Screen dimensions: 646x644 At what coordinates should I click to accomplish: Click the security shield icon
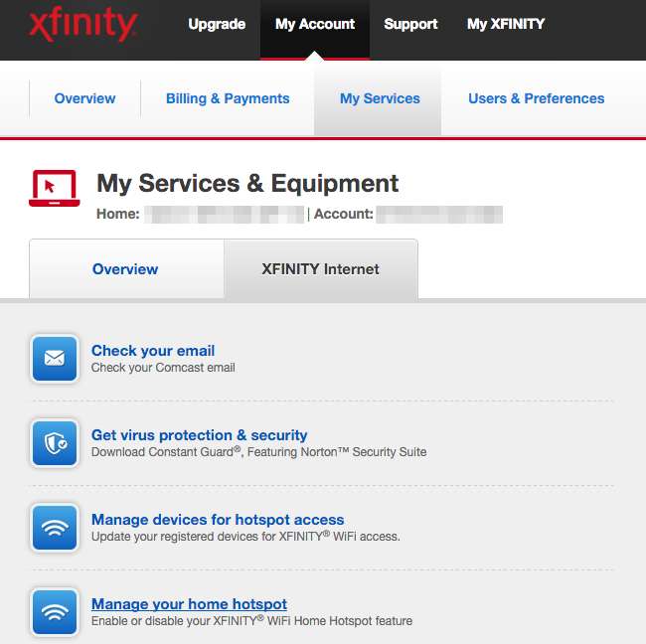[55, 443]
